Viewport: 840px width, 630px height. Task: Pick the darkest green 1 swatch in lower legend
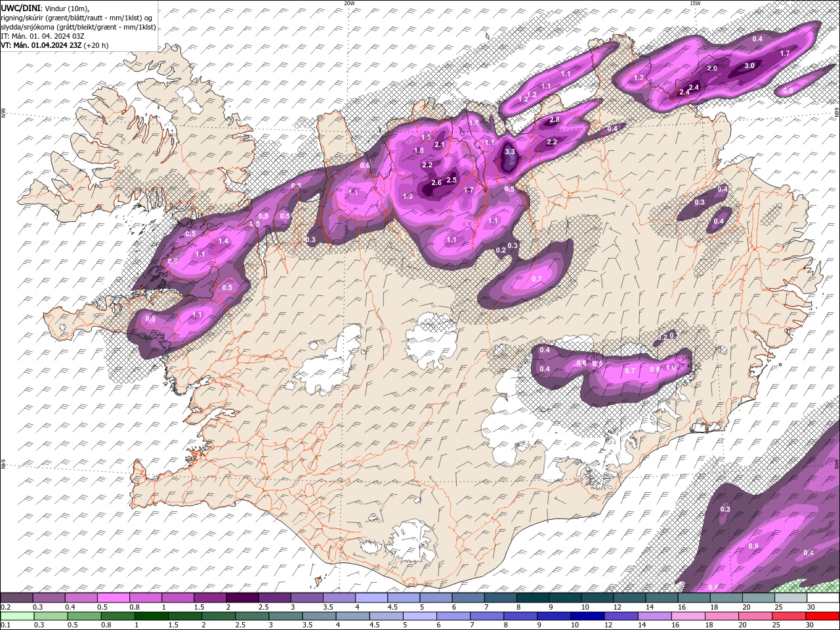tap(152, 616)
